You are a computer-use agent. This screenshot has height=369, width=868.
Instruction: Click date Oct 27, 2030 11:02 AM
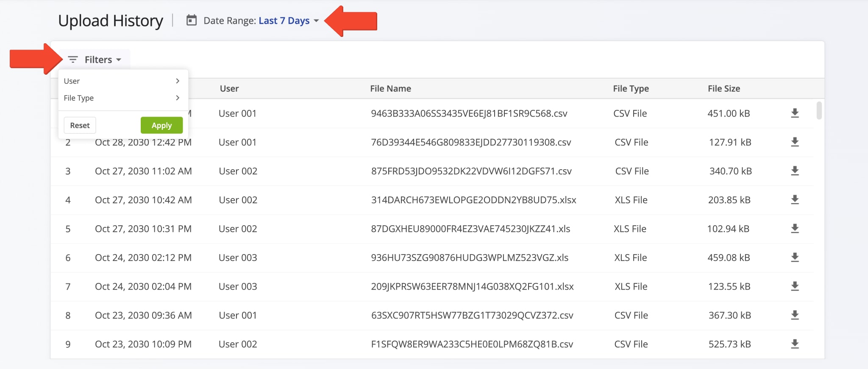coord(143,171)
